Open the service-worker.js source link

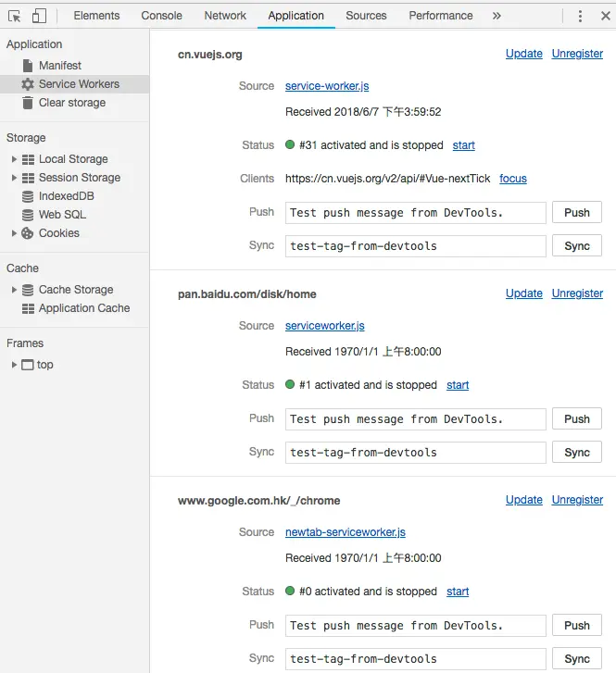pos(327,86)
